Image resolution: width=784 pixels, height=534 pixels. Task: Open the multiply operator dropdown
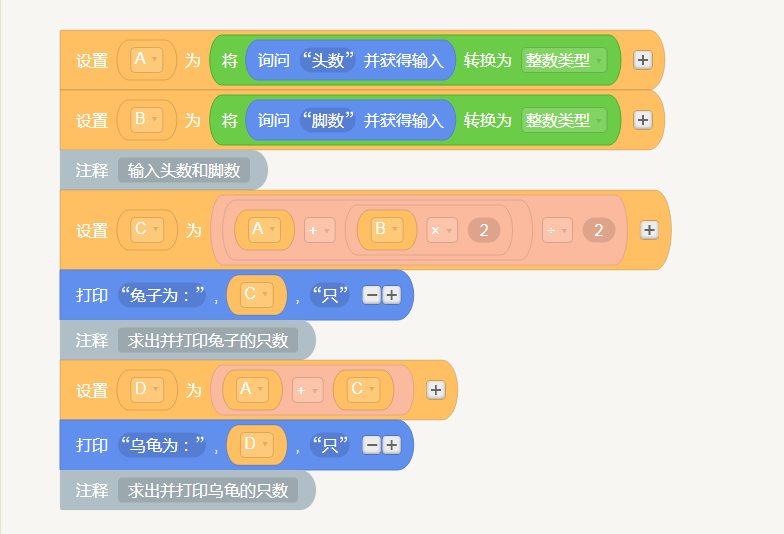442,230
